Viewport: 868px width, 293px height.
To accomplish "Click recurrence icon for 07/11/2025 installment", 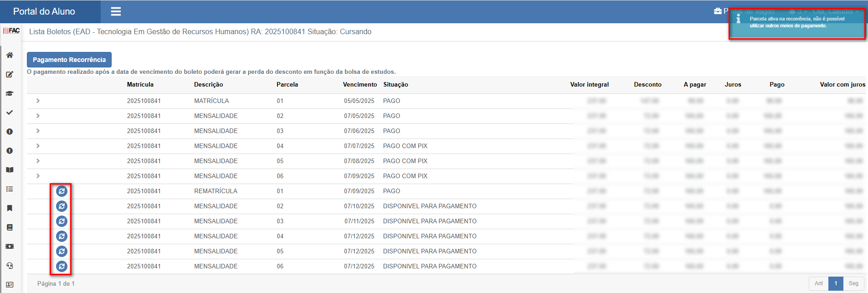I will click(62, 221).
